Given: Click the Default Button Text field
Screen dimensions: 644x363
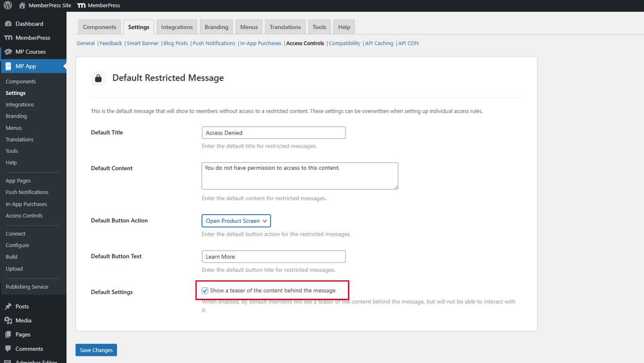Looking at the screenshot, I should 273,257.
